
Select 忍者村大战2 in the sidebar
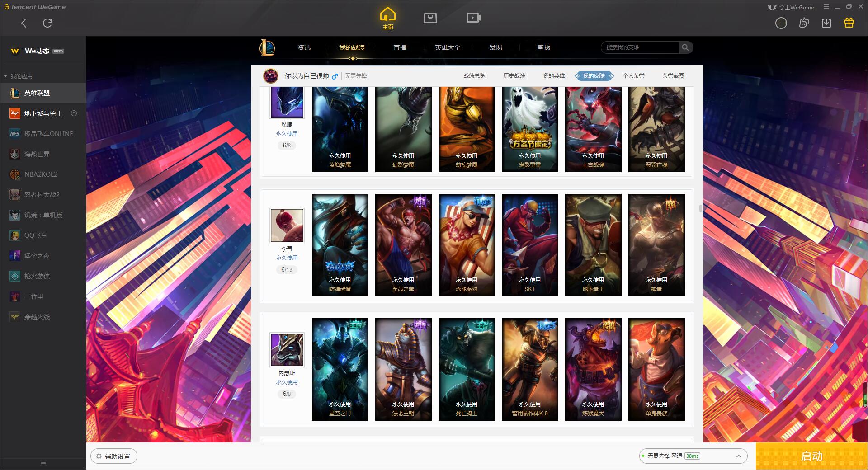pyautogui.click(x=43, y=195)
